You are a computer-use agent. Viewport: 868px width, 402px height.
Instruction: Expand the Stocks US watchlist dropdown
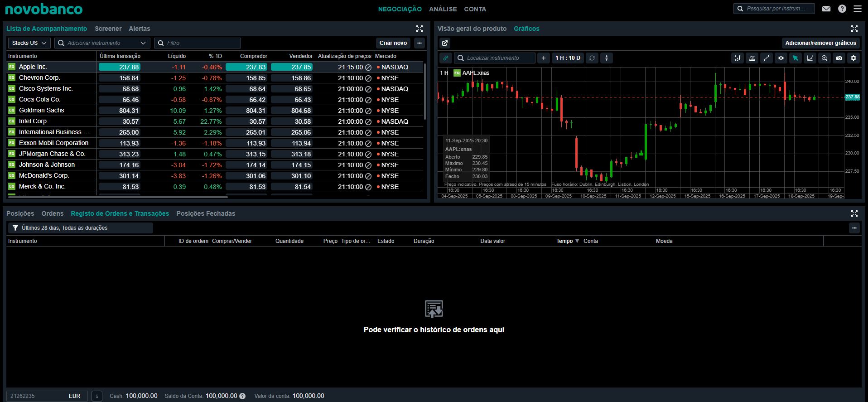pyautogui.click(x=29, y=43)
